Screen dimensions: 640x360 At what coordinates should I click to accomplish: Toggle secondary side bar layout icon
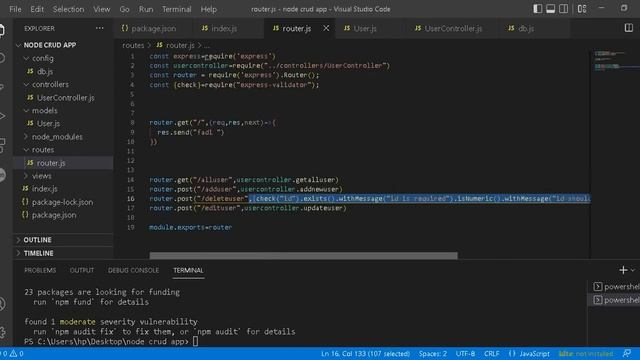(564, 9)
